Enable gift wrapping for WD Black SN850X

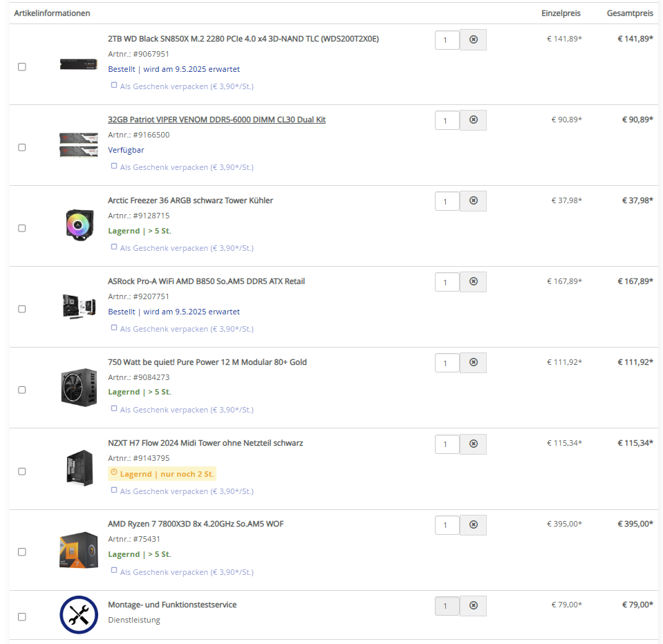(x=114, y=86)
